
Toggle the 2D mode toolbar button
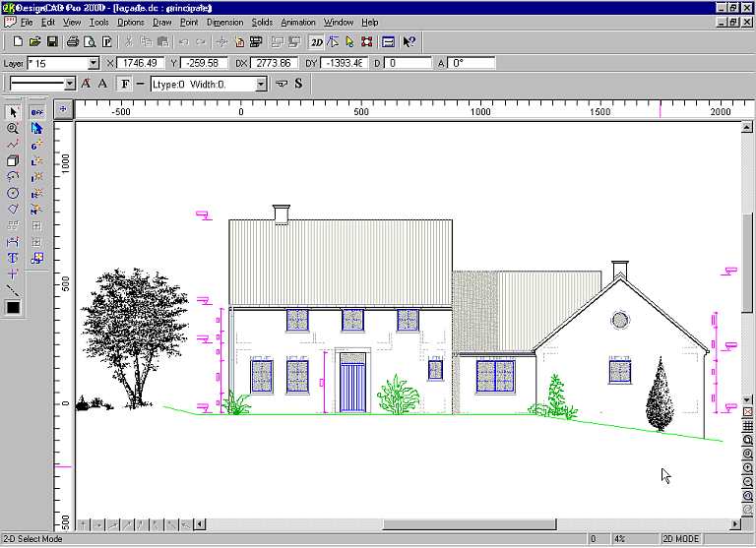[x=316, y=41]
